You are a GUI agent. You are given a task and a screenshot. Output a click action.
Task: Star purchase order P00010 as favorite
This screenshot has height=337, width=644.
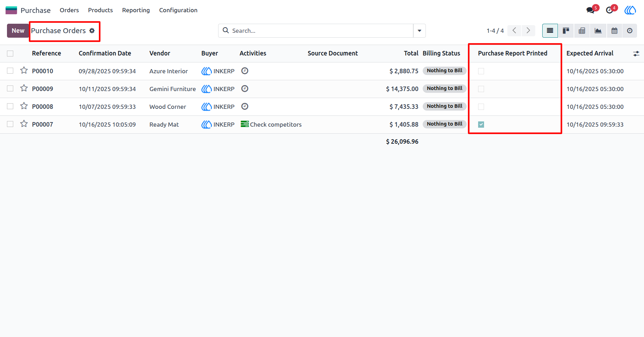pos(24,70)
